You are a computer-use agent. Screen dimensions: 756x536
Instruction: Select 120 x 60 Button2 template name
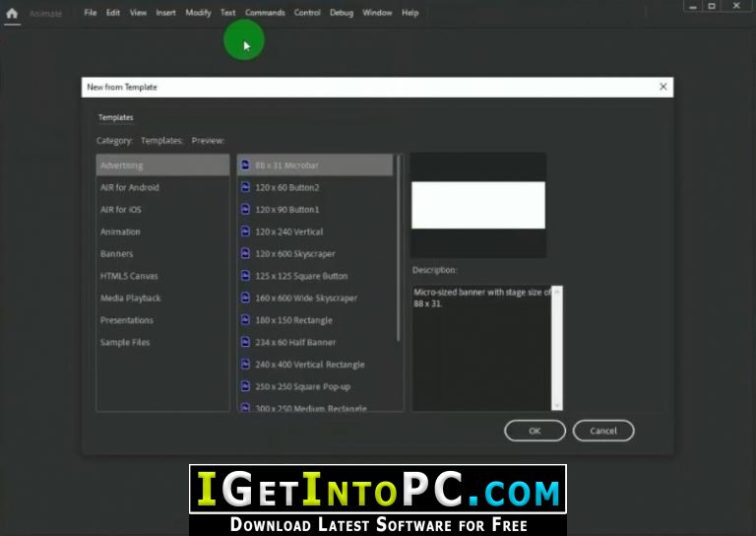click(x=286, y=187)
